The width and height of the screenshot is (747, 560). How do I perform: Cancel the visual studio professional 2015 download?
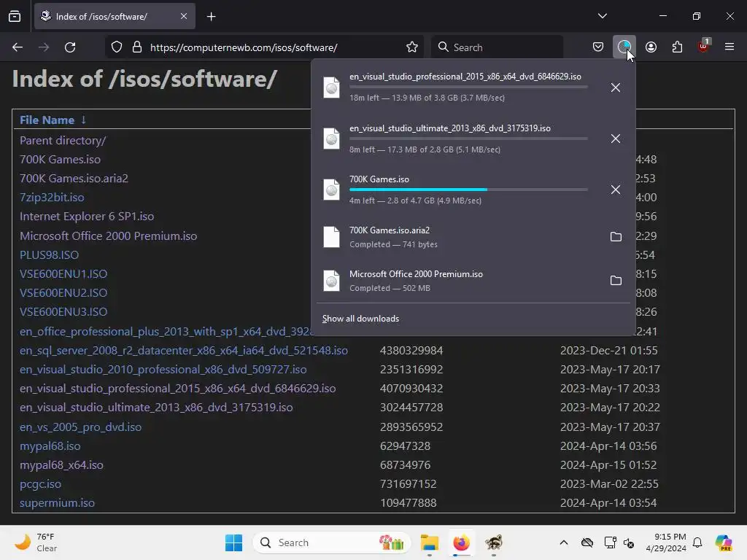(x=616, y=87)
